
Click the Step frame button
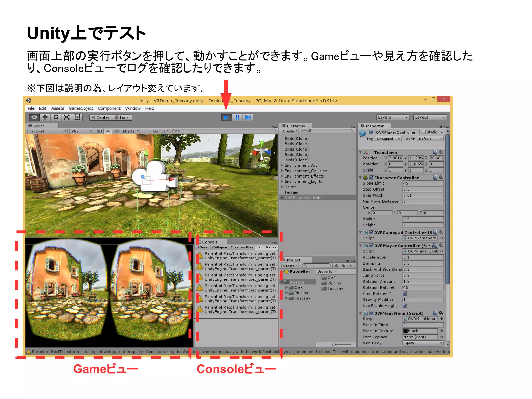click(x=248, y=117)
